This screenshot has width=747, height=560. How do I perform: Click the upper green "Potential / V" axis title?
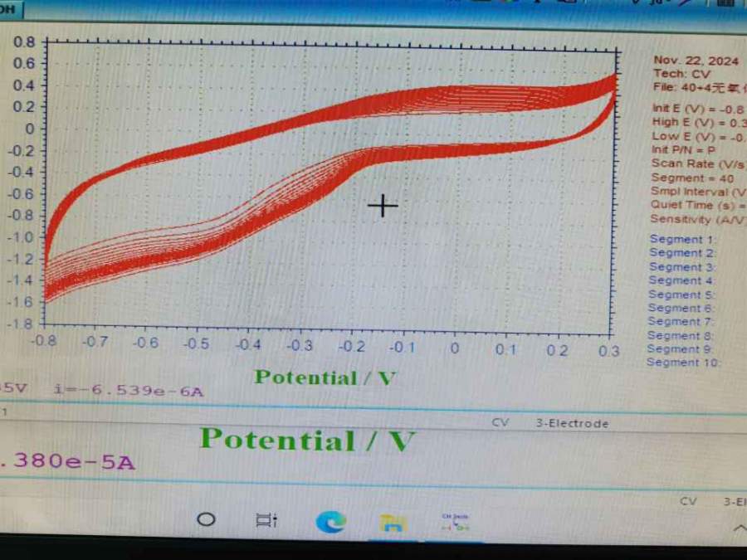click(325, 377)
